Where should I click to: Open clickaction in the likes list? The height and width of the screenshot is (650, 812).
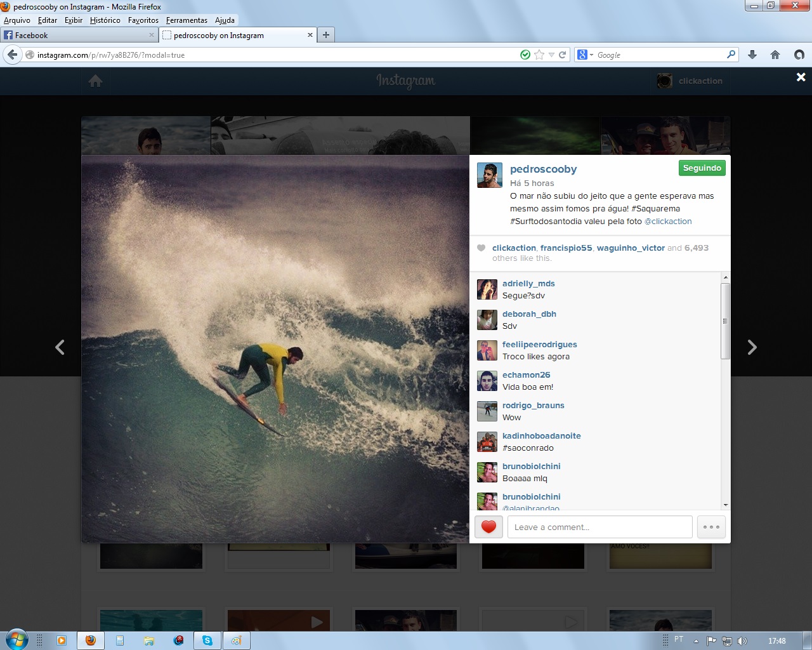click(514, 248)
